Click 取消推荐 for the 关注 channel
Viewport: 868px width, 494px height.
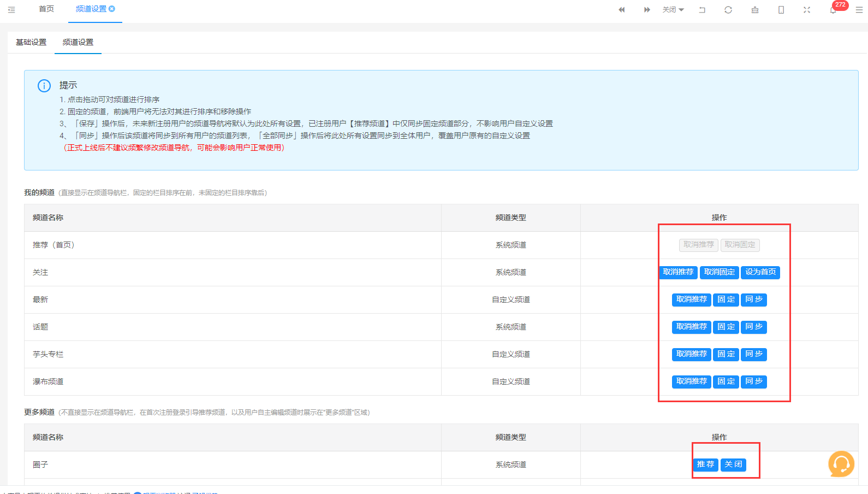(x=679, y=272)
